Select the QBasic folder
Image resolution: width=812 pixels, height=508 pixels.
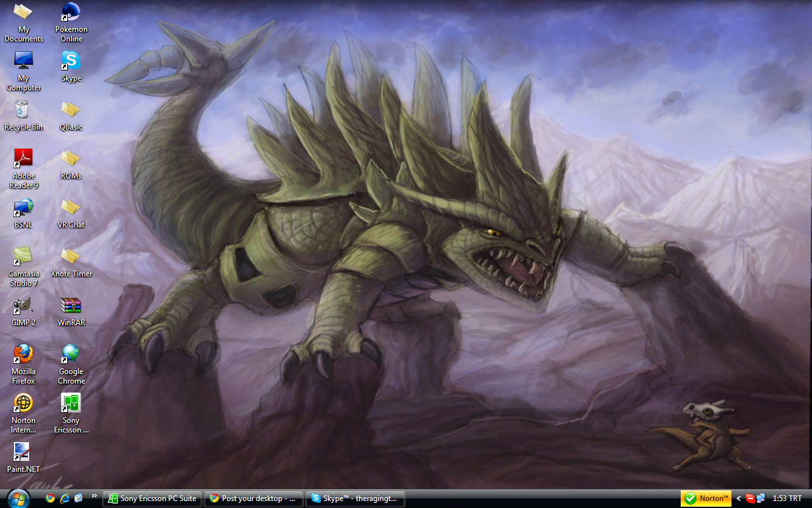pyautogui.click(x=71, y=110)
